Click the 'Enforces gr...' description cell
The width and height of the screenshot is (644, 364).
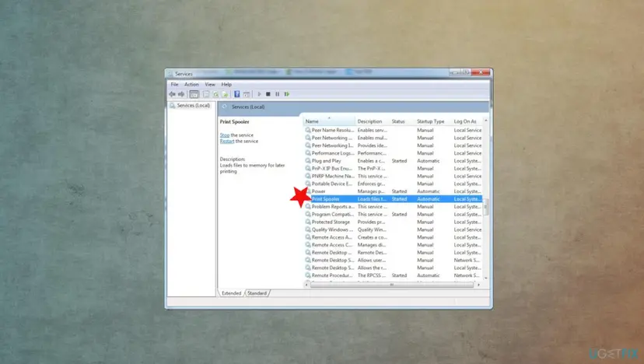[371, 184]
